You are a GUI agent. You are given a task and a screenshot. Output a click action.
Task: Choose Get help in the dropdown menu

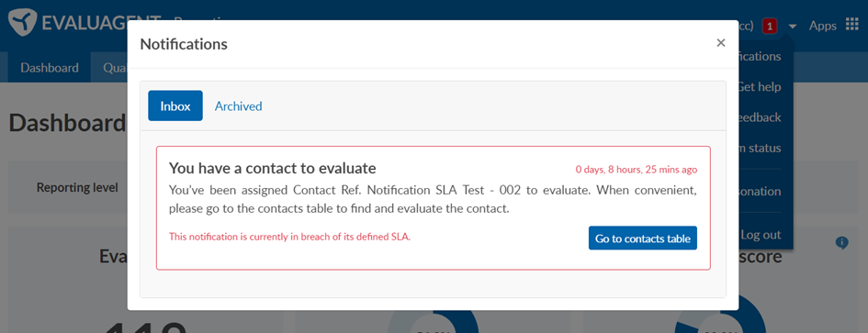click(x=760, y=87)
